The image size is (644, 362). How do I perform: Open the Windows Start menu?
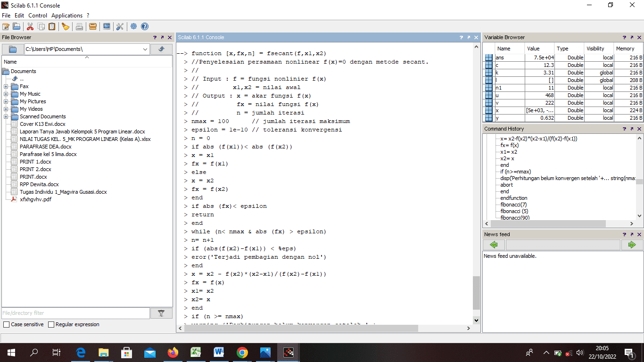click(x=11, y=352)
